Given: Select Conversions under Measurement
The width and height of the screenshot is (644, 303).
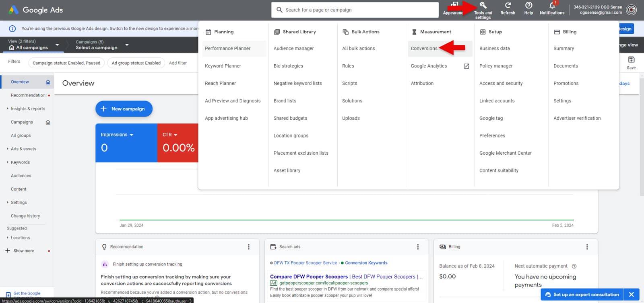Looking at the screenshot, I should 424,49.
